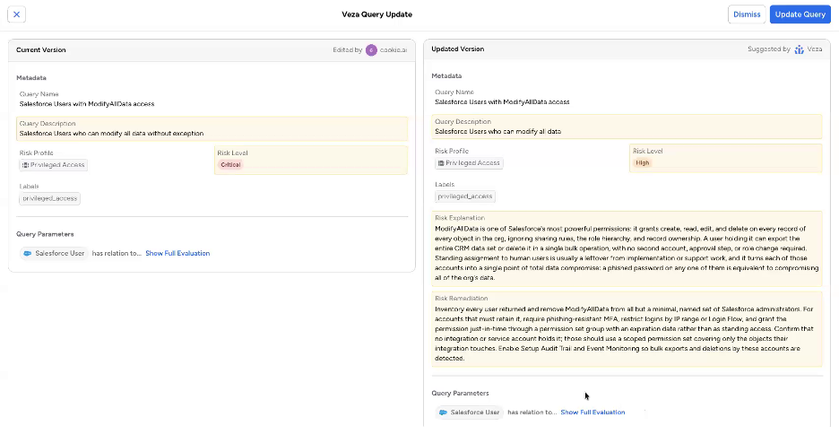839x427 pixels.
Task: Click the Salesforce User chip in Updated Version
Action: [469, 412]
